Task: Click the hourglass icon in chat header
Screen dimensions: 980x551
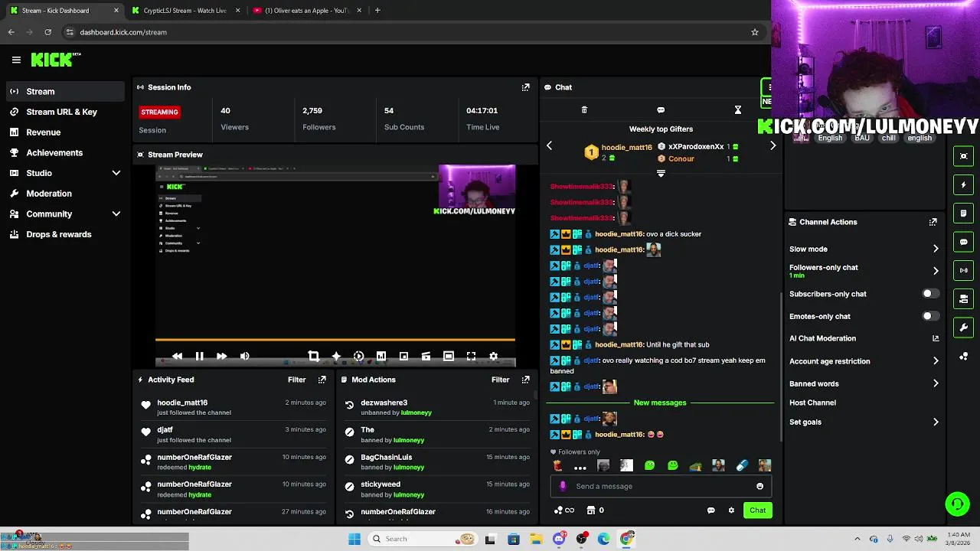Action: point(737,110)
